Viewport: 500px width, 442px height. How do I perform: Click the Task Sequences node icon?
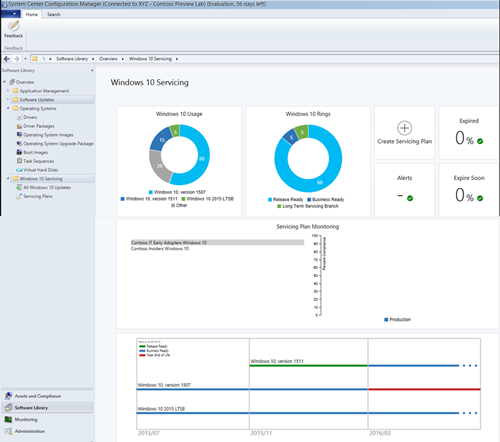(x=19, y=161)
